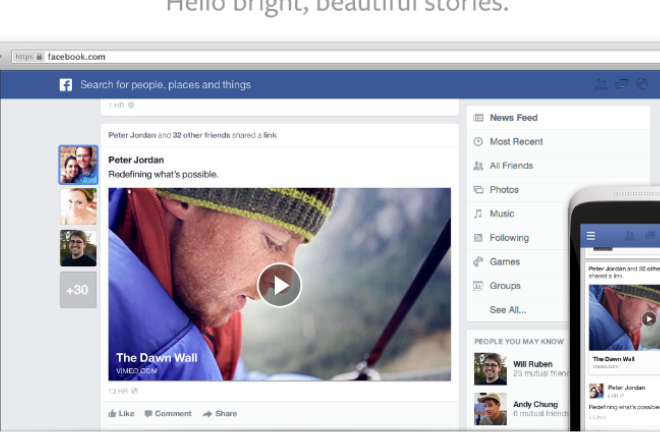The height and width of the screenshot is (432, 660).
Task: Click the Comment speech bubble icon
Action: (x=148, y=414)
